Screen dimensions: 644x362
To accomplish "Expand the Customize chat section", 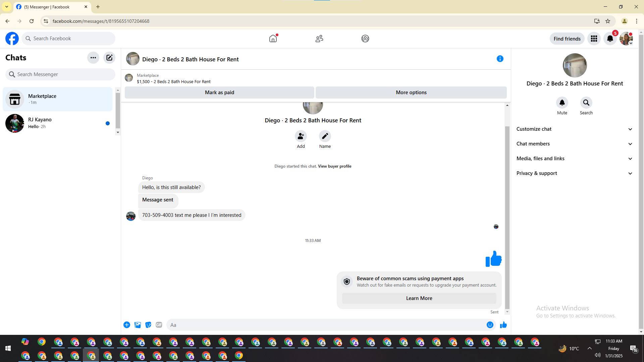I will point(575,129).
